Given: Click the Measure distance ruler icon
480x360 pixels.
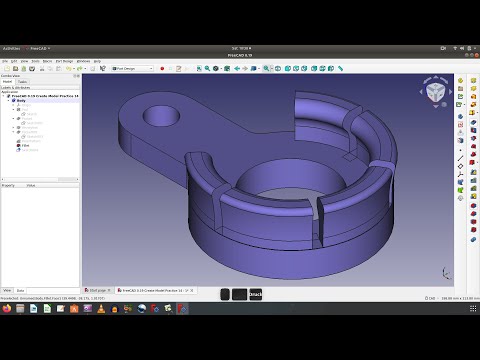Looking at the screenshot, I should point(340,68).
